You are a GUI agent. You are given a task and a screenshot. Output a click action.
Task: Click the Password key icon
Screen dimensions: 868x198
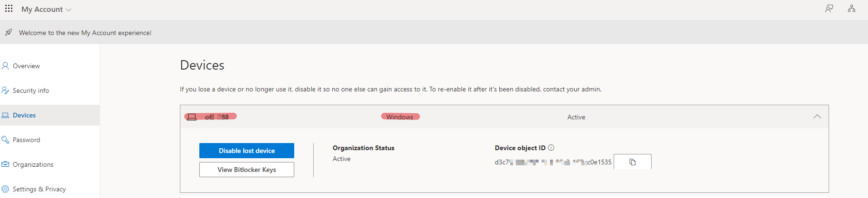[5, 140]
